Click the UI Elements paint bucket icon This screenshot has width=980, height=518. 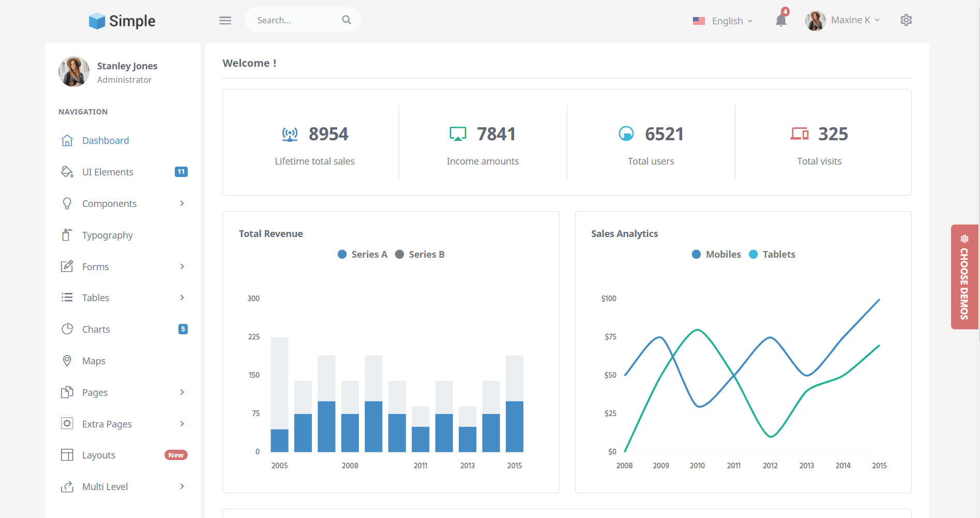click(67, 172)
